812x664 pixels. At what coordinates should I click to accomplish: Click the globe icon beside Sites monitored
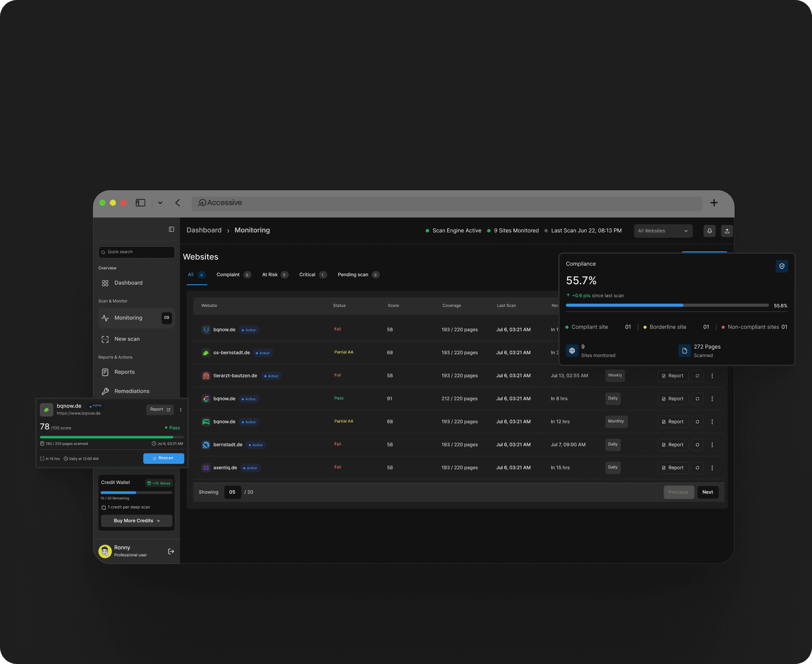pyautogui.click(x=572, y=351)
